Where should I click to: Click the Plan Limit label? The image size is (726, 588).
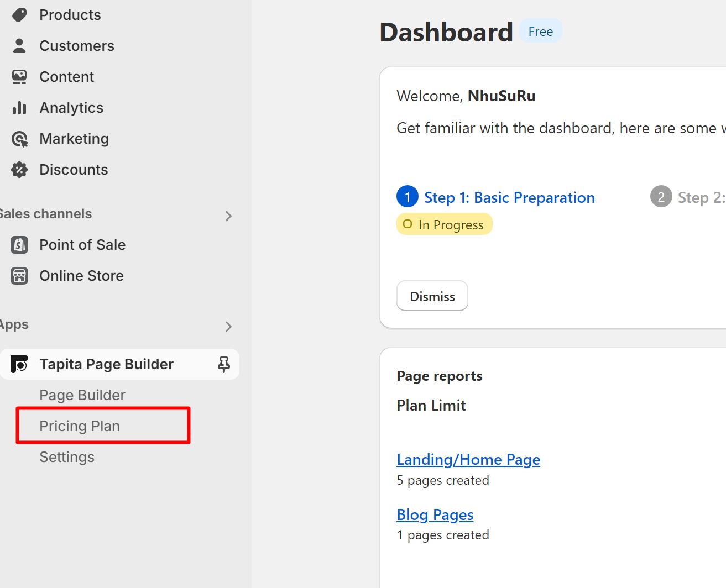coord(431,406)
